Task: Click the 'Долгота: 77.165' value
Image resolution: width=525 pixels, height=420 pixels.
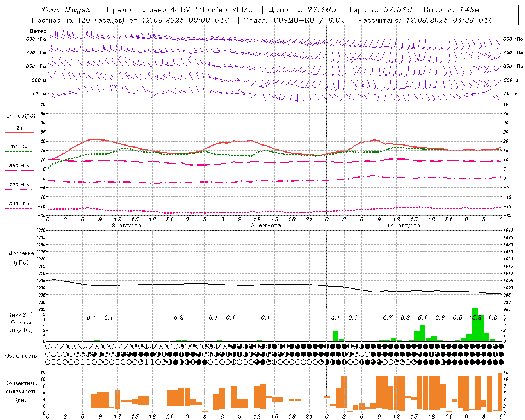Action: [x=302, y=10]
